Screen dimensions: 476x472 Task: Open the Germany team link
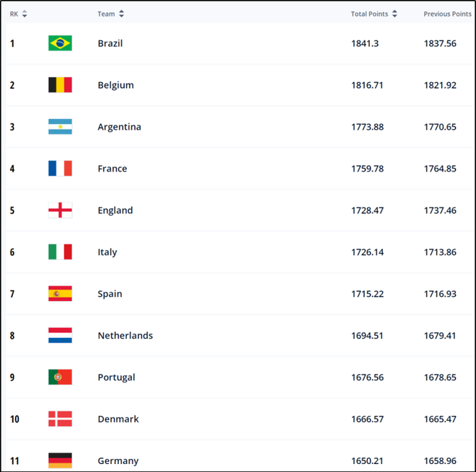118,460
